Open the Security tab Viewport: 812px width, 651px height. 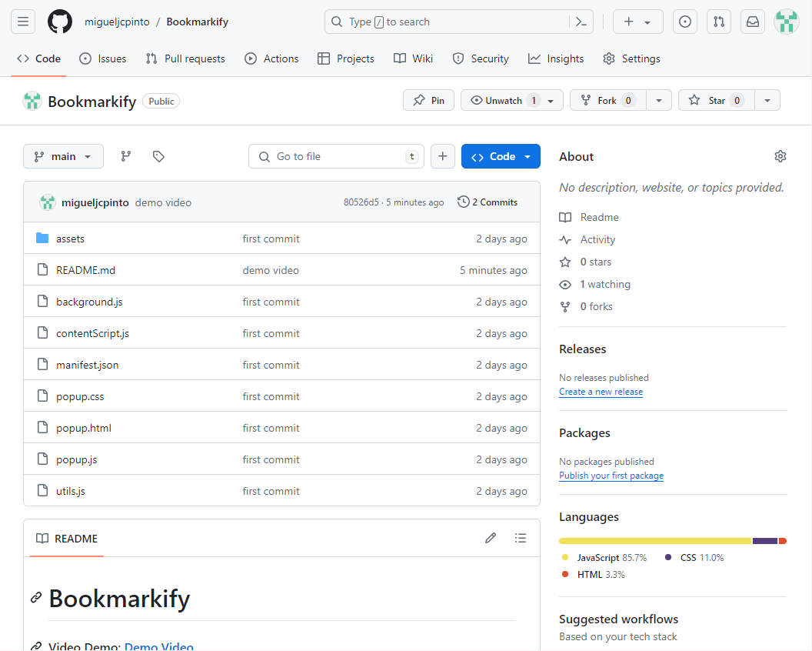coord(481,58)
